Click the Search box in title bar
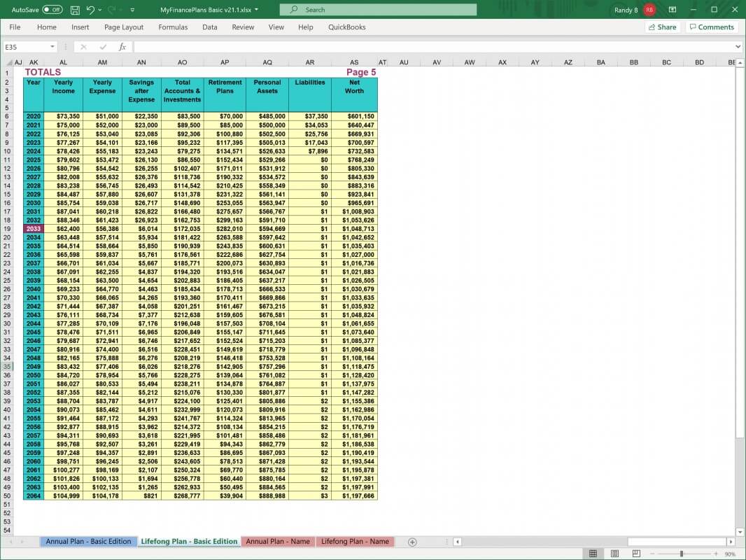Viewport: 746px width, 560px height. pyautogui.click(x=378, y=10)
